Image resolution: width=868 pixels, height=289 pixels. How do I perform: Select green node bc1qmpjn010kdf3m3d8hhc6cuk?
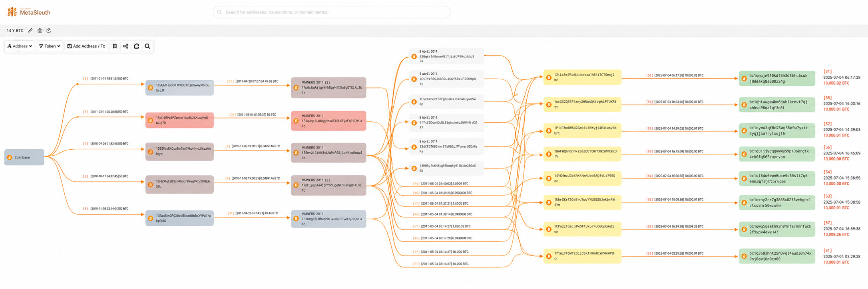777,78
